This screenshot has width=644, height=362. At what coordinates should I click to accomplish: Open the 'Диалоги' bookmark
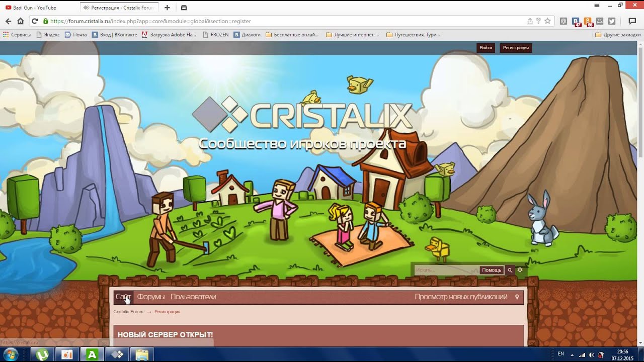tap(247, 35)
